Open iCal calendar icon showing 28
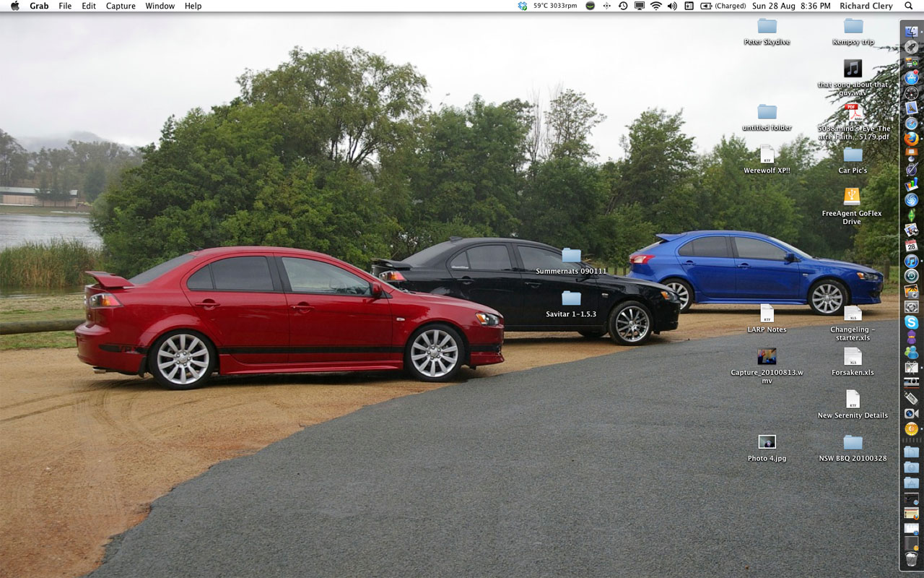The width and height of the screenshot is (924, 578). [x=911, y=246]
